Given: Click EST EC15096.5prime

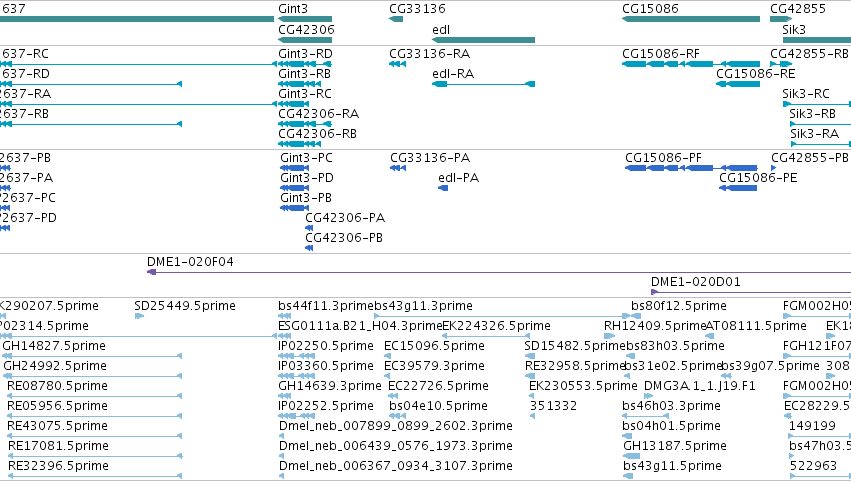Looking at the screenshot, I should 434,346.
